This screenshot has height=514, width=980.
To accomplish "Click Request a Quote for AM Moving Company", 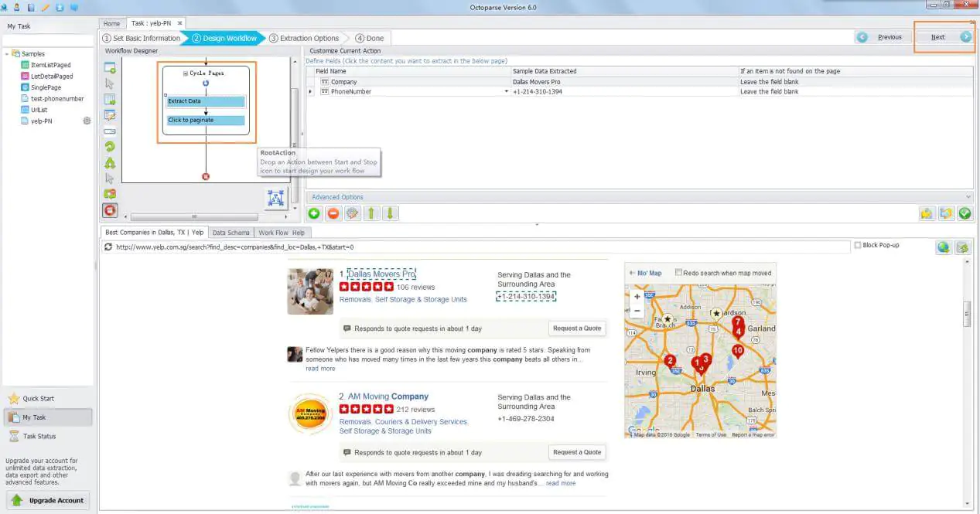I will [577, 452].
